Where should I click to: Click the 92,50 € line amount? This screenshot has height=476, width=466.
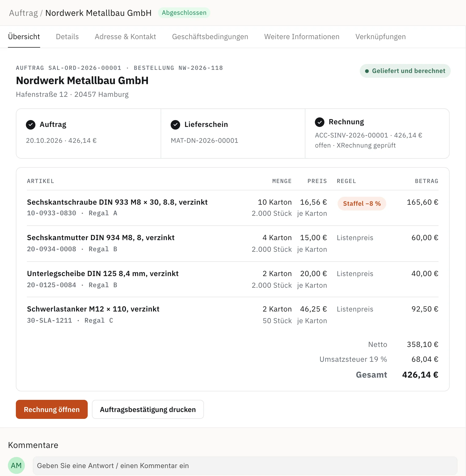point(425,309)
